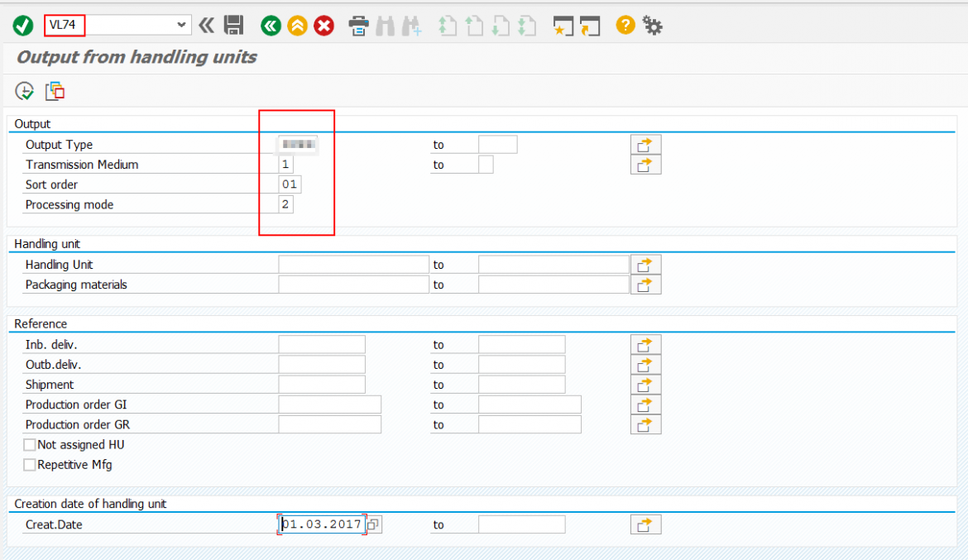Click the green Enter checkmark icon
The image size is (968, 560).
click(23, 26)
